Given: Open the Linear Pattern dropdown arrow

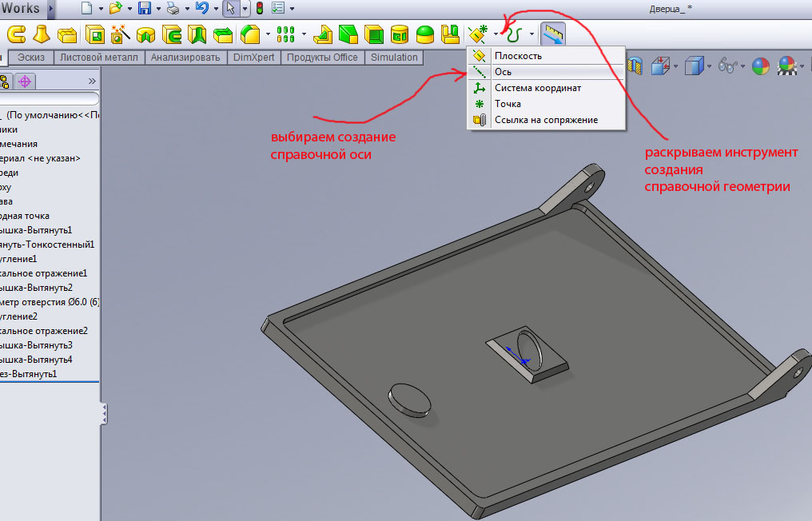Looking at the screenshot, I should [304, 34].
